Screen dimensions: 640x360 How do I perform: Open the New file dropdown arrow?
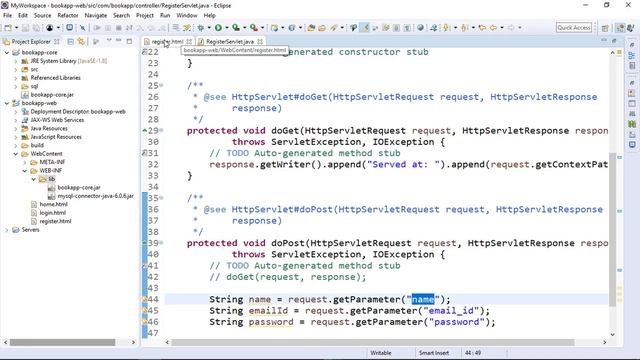16,28
